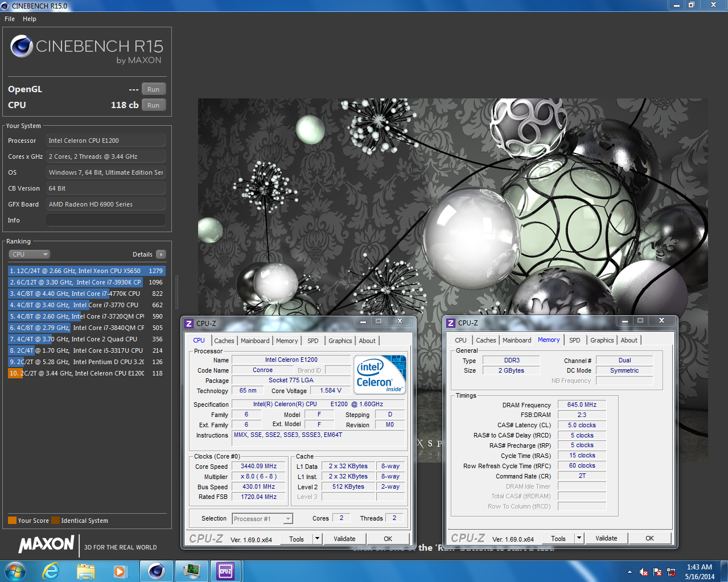Switch to Graphics tab in right CPU-Z window
This screenshot has width=728, height=582.
click(x=602, y=340)
